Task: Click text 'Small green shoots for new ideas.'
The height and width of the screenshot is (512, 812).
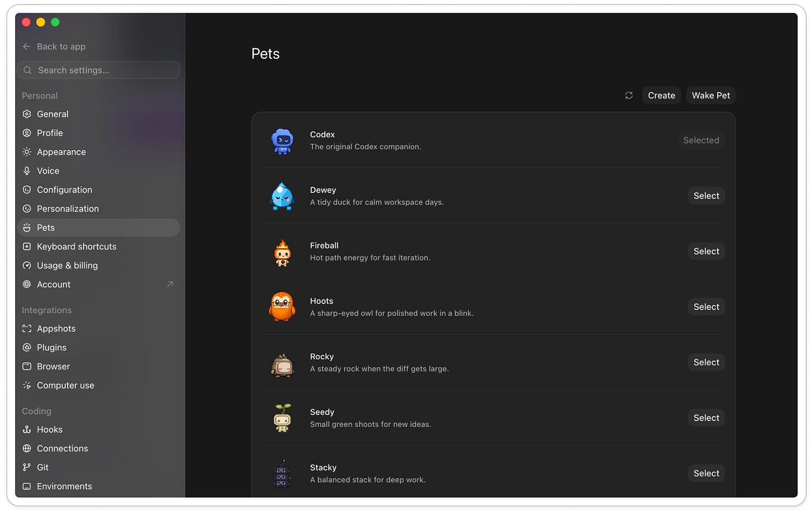Action: pos(371,424)
